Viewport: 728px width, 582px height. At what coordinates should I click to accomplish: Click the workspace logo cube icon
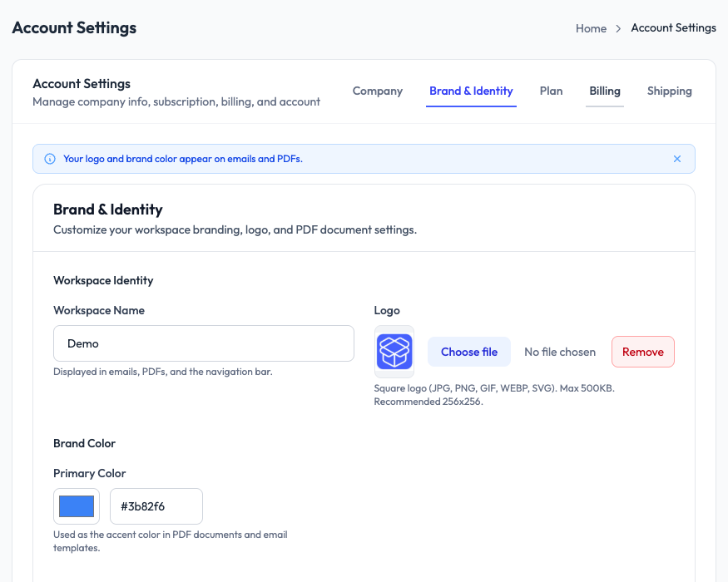394,352
